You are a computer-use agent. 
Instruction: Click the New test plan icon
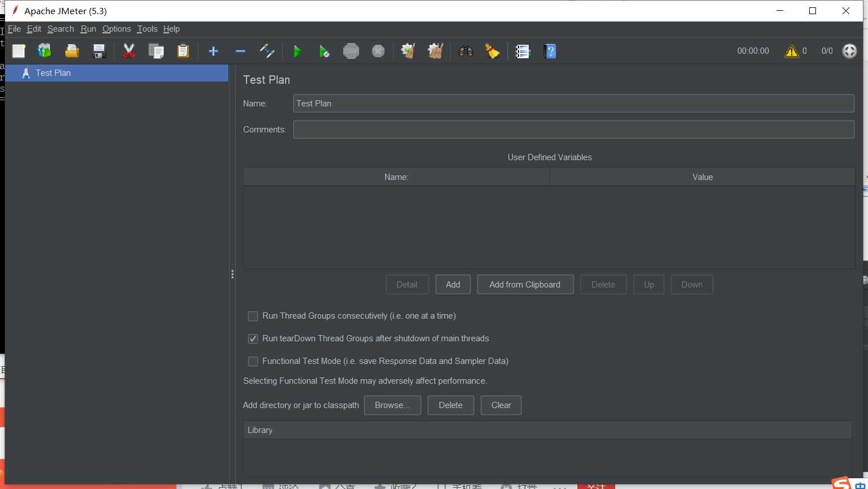point(19,51)
